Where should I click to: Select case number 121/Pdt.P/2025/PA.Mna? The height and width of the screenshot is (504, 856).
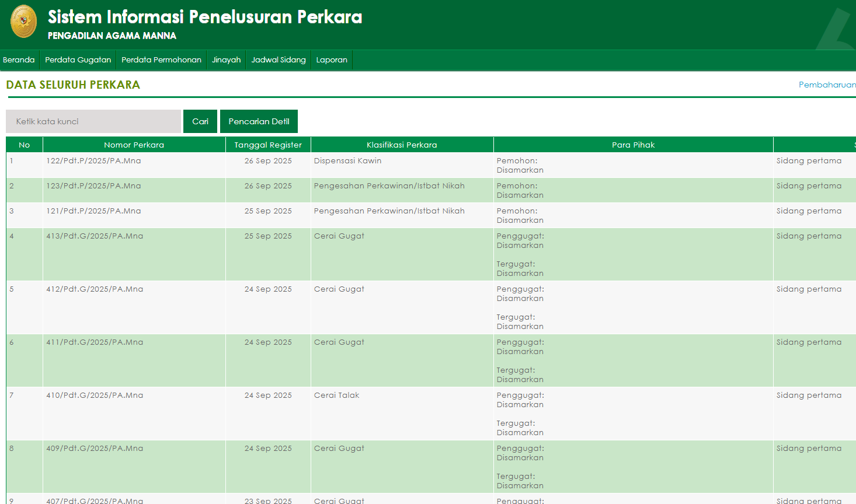pyautogui.click(x=93, y=211)
